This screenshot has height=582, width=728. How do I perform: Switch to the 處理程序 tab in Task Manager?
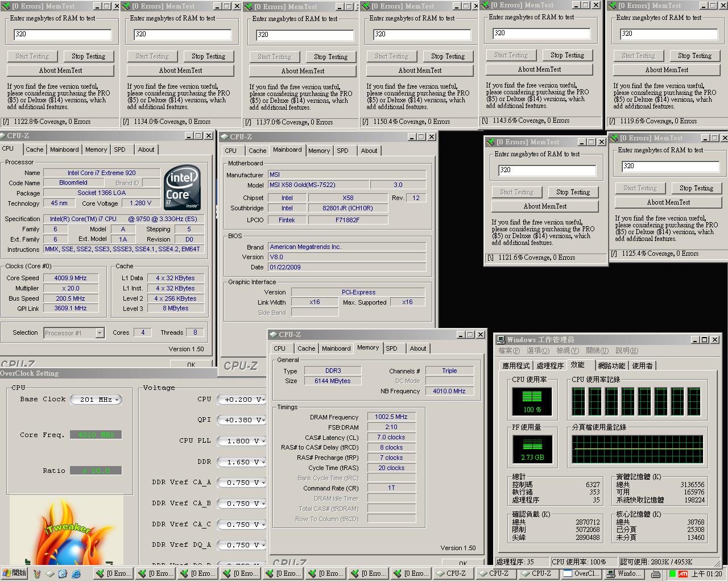(550, 366)
